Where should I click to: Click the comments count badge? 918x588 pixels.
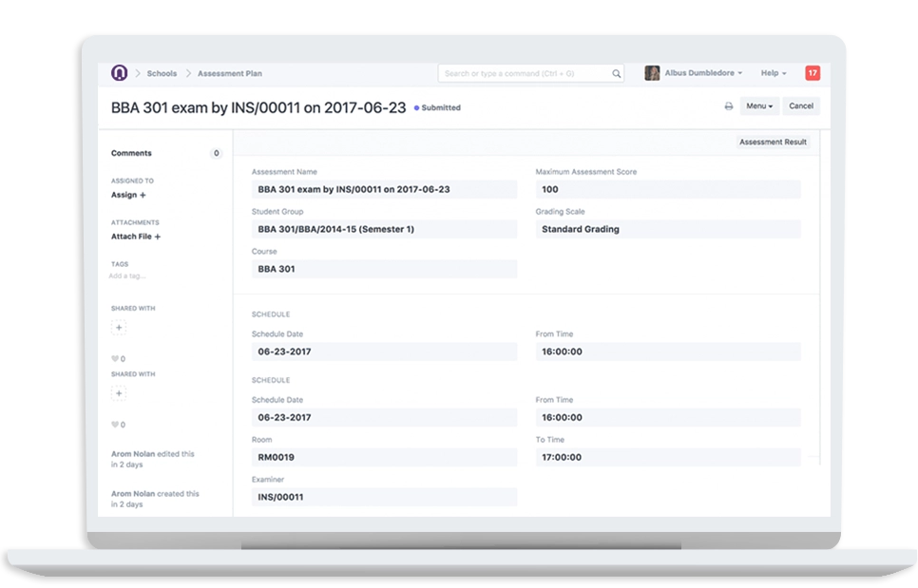point(216,153)
